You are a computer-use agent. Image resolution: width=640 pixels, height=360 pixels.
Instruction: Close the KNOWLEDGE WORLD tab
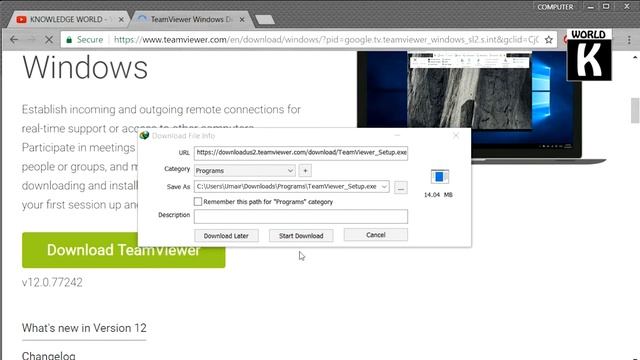pos(121,19)
